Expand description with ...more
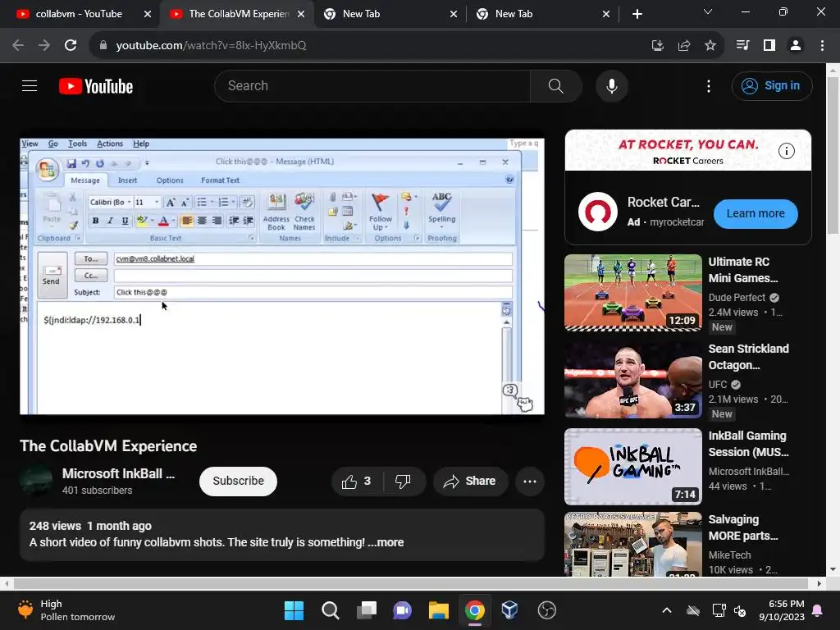The image size is (840, 630). pyautogui.click(x=386, y=542)
